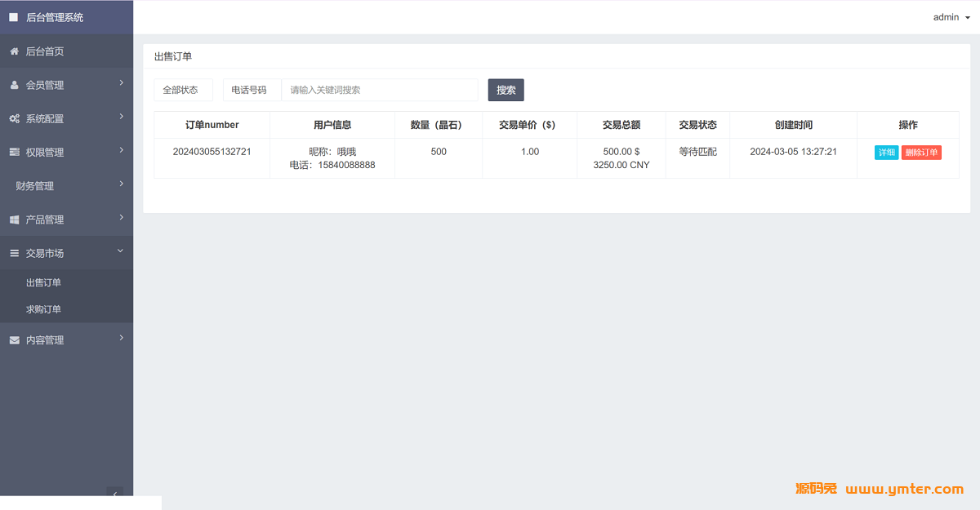980x510 pixels.
Task: Click the card icon beside 权限管理
Action: pyautogui.click(x=14, y=152)
